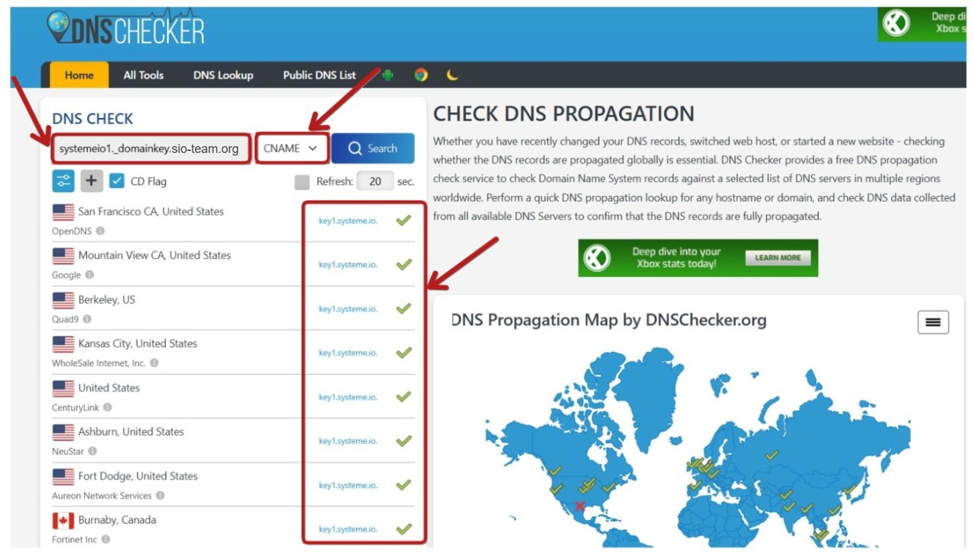
Task: Open the CNAME record type dropdown
Action: point(292,148)
